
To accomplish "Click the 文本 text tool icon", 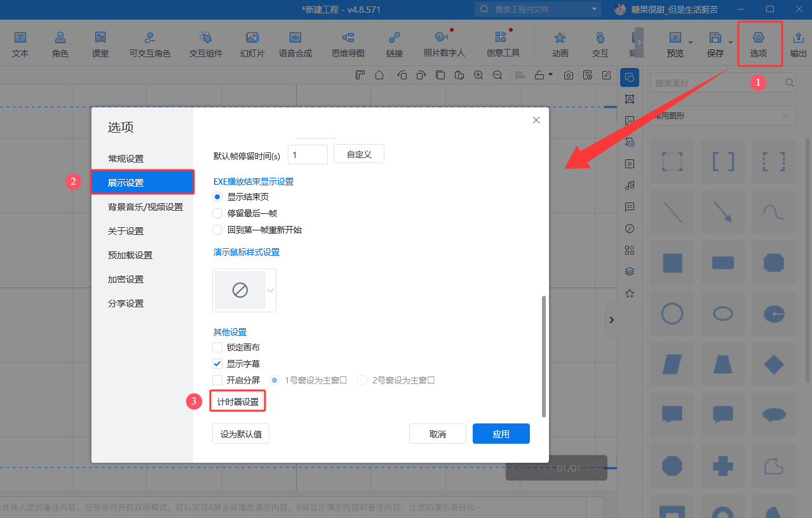I will [20, 44].
